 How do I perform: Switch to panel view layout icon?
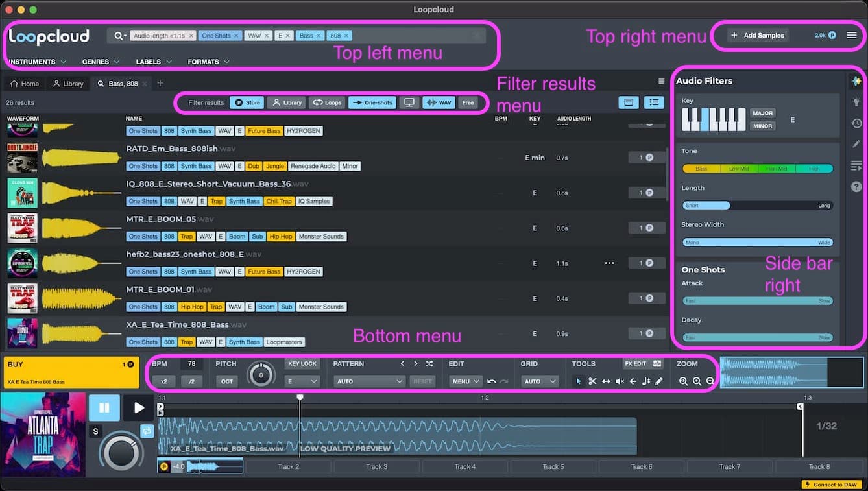(x=628, y=102)
